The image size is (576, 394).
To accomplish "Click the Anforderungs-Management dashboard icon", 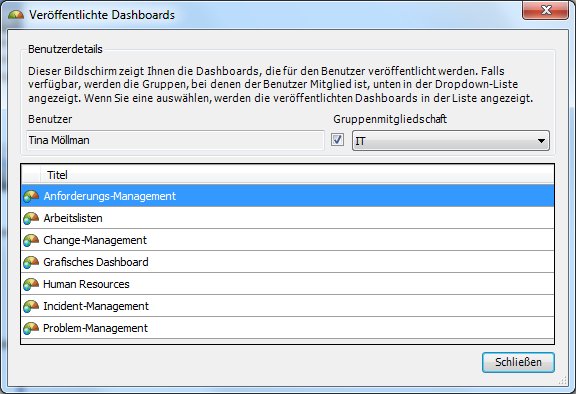I will click(31, 196).
